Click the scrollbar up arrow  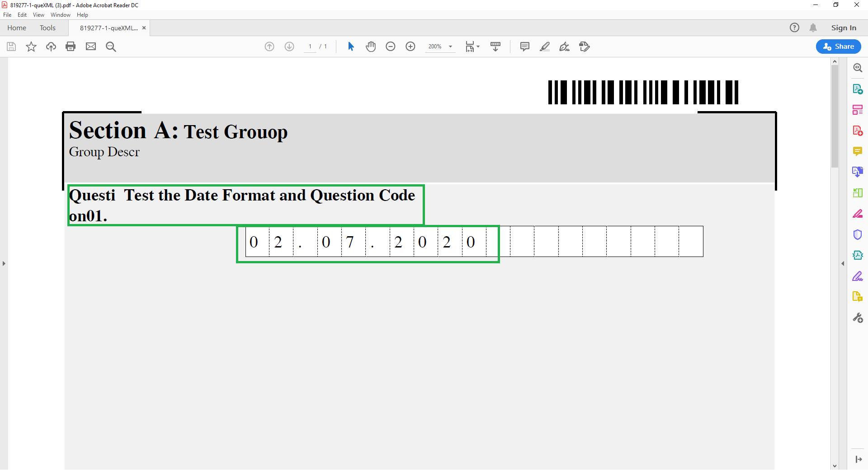tap(835, 61)
